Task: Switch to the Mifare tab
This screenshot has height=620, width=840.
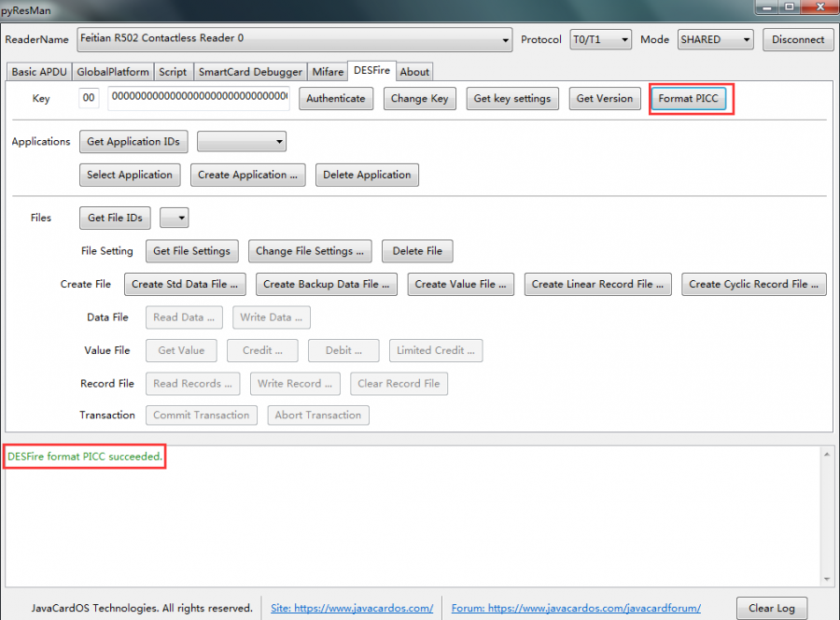Action: (328, 72)
